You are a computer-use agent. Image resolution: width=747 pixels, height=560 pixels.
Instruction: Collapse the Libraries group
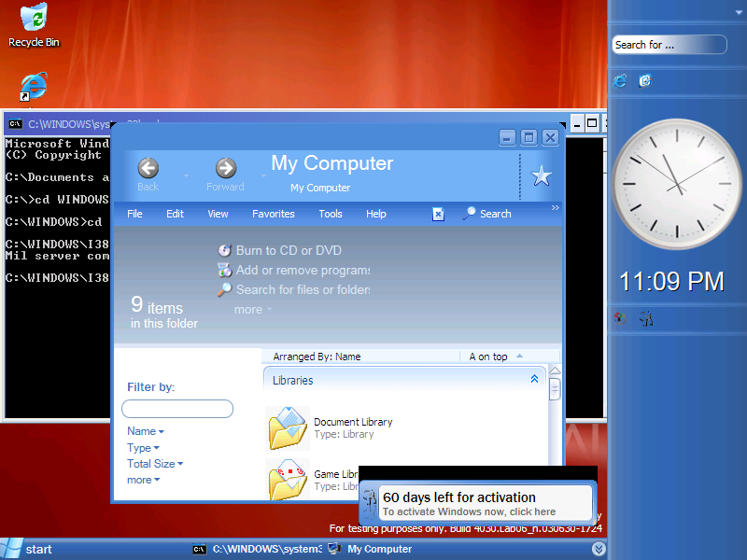point(534,379)
